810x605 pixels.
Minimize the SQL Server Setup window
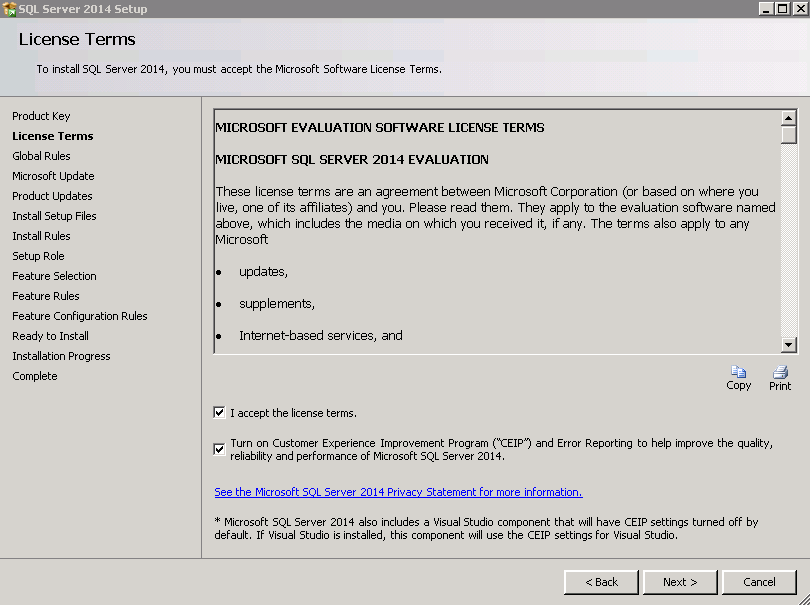pyautogui.click(x=766, y=9)
